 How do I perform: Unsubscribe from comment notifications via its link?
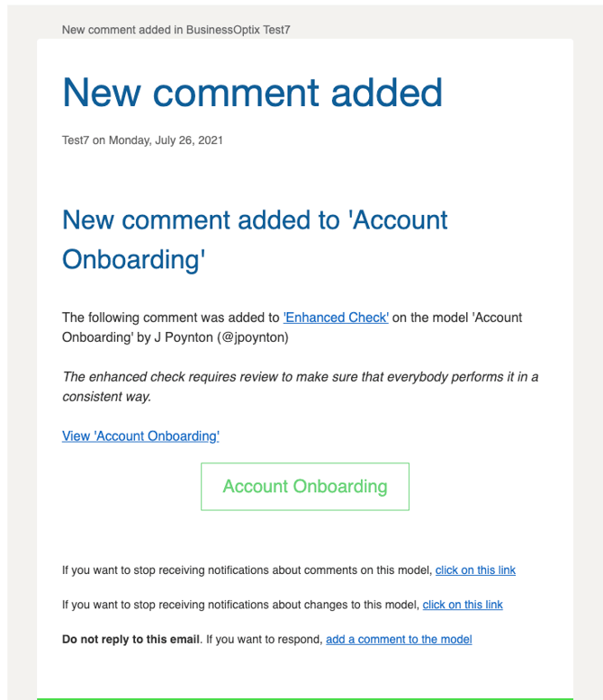click(x=475, y=570)
